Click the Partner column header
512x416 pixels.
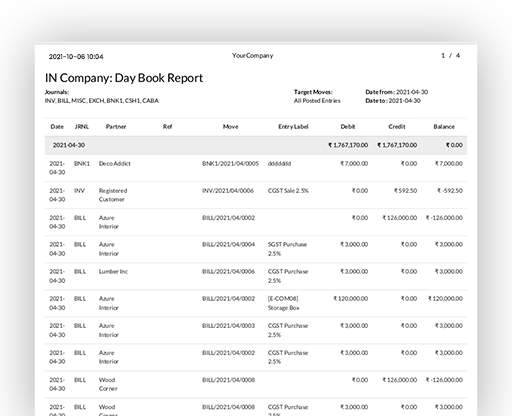point(116,127)
